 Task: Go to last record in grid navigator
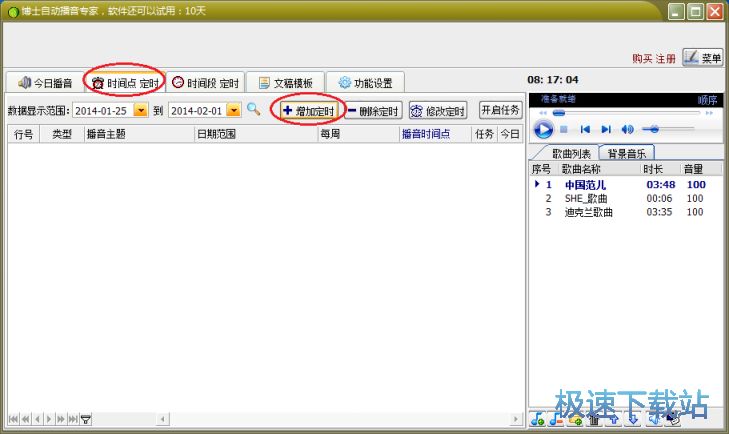73,419
